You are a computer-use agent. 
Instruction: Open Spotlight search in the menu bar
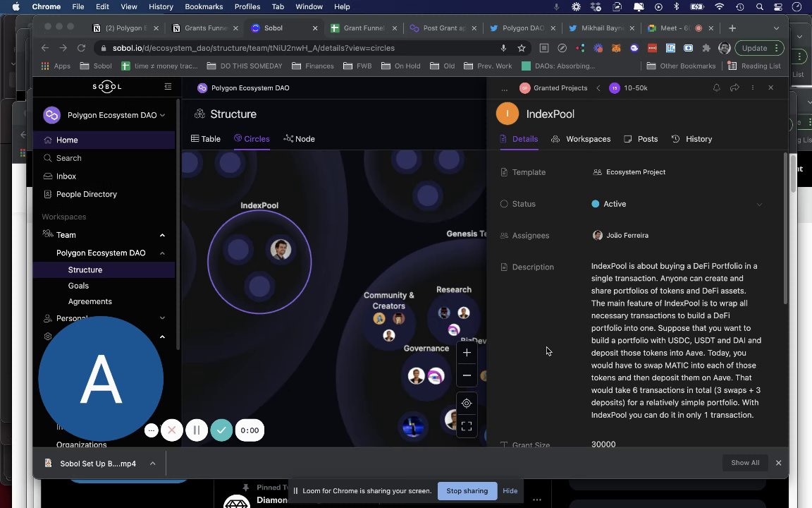point(759,7)
